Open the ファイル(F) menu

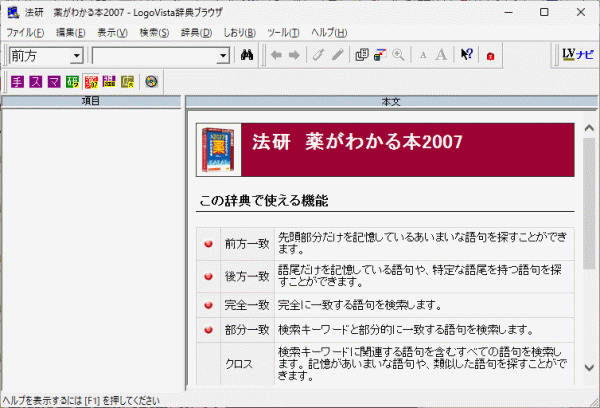pyautogui.click(x=25, y=33)
